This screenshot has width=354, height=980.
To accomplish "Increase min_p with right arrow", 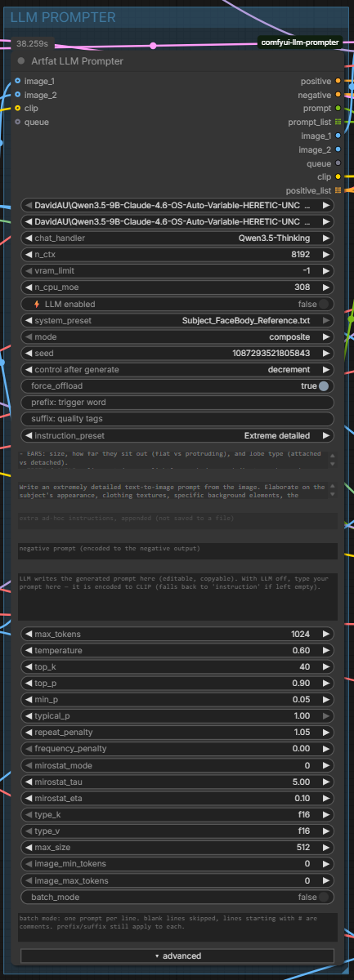I will click(x=326, y=699).
